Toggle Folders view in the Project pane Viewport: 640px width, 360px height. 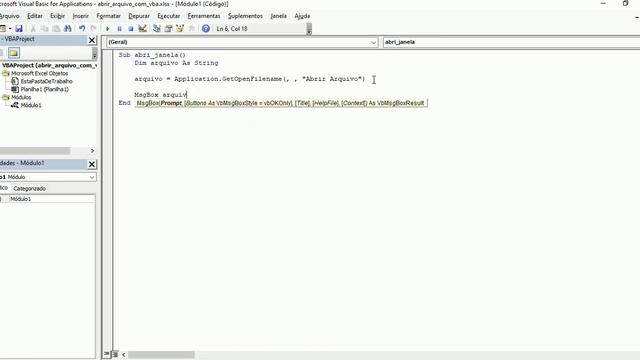click(14, 53)
